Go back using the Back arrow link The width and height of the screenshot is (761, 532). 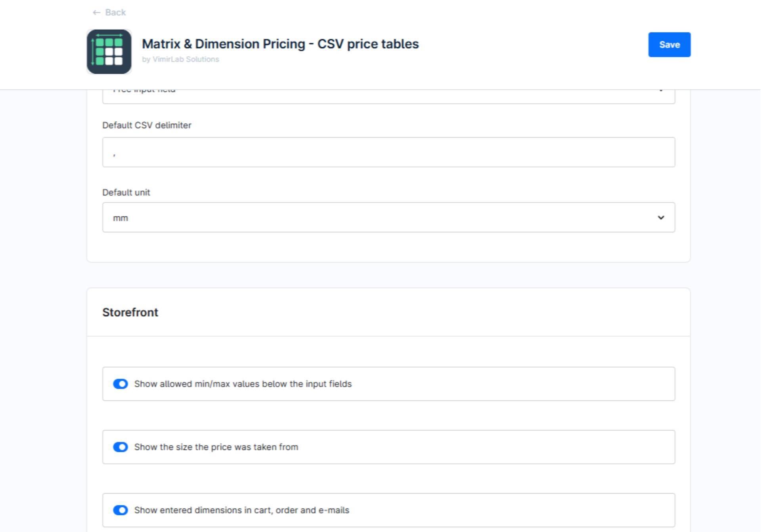click(109, 12)
